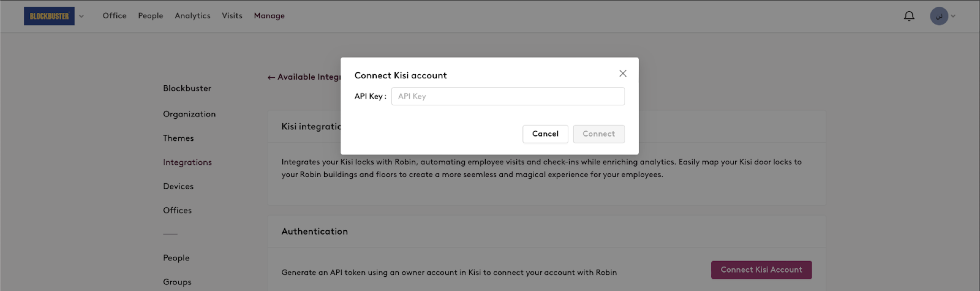Switch to the Visits tab
Image resolution: width=980 pixels, height=291 pixels.
(232, 16)
